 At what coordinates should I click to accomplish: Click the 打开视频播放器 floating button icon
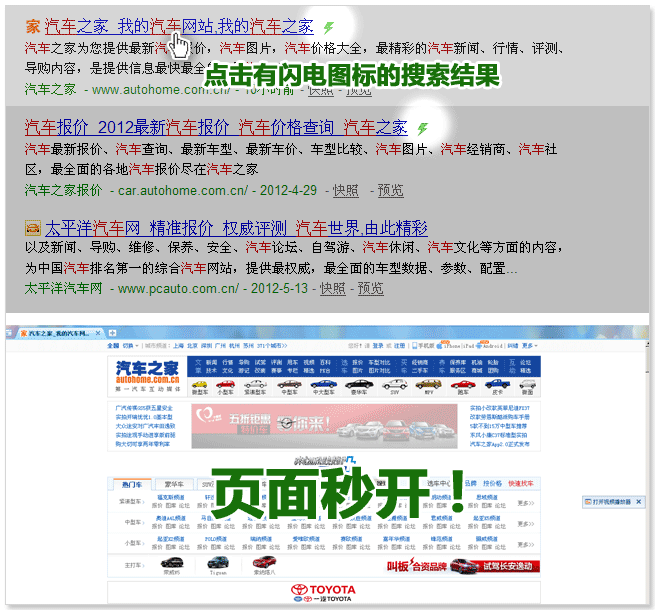coord(588,502)
